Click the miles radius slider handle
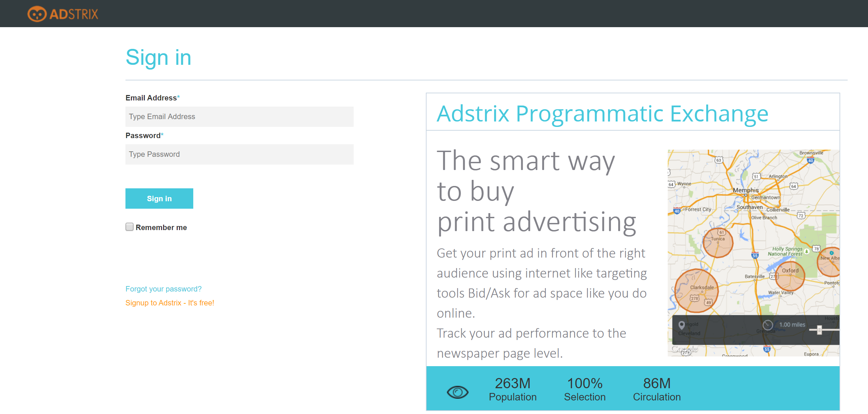The height and width of the screenshot is (414, 868). 820,330
